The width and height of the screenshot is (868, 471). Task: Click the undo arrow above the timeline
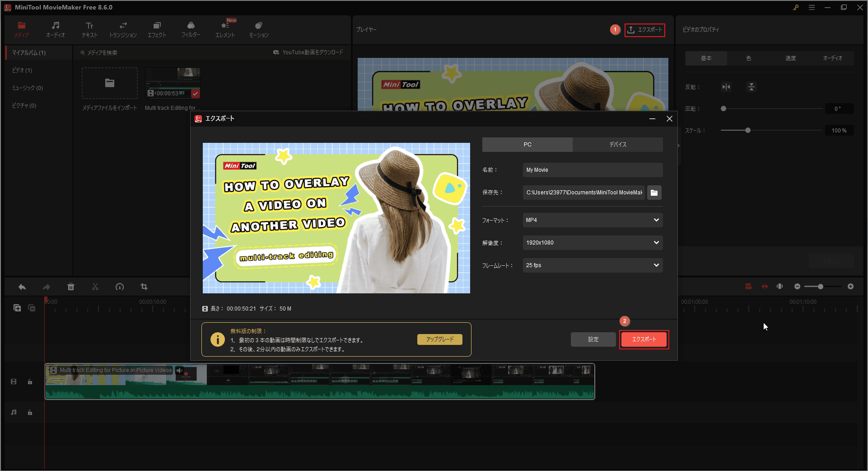click(x=22, y=287)
